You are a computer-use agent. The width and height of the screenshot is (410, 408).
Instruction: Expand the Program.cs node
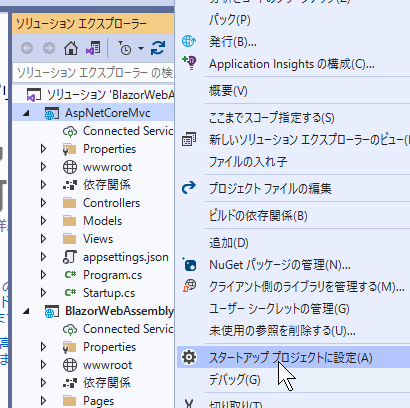point(43,275)
